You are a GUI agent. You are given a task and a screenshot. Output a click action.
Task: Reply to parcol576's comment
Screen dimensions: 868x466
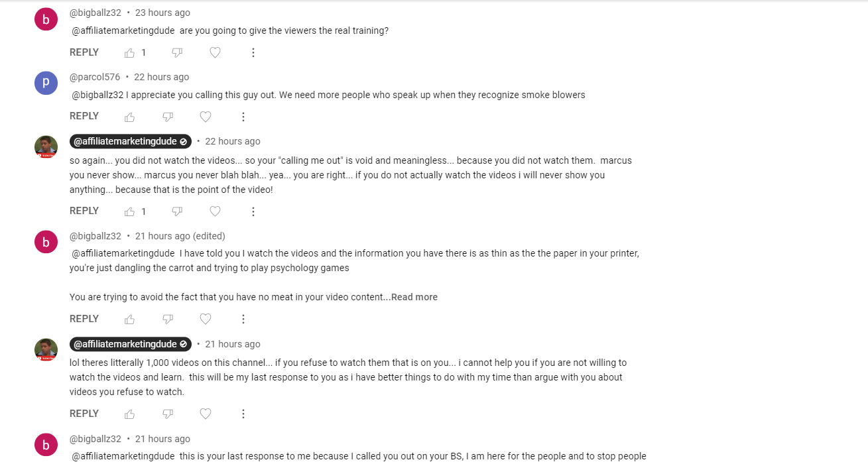pos(84,116)
